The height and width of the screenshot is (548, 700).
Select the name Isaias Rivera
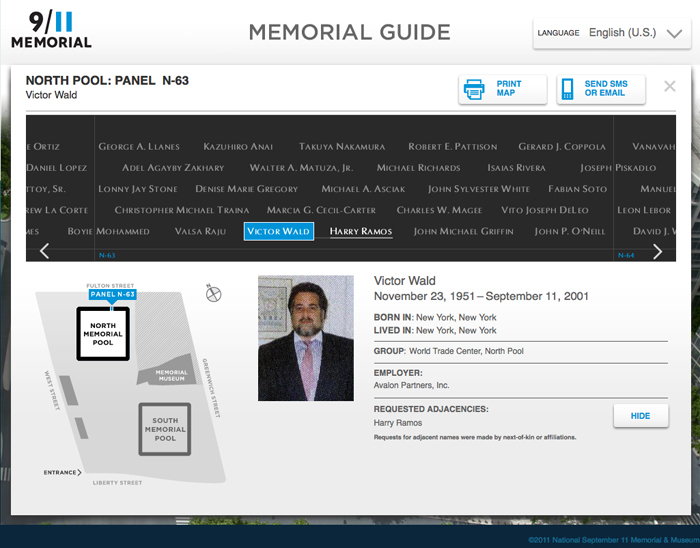click(516, 168)
